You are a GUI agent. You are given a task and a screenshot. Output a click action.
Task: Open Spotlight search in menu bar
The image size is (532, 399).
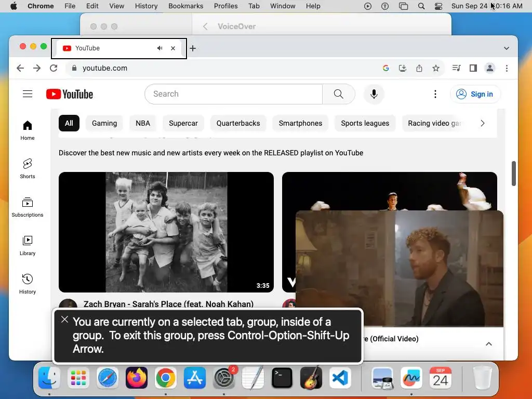coord(421,6)
